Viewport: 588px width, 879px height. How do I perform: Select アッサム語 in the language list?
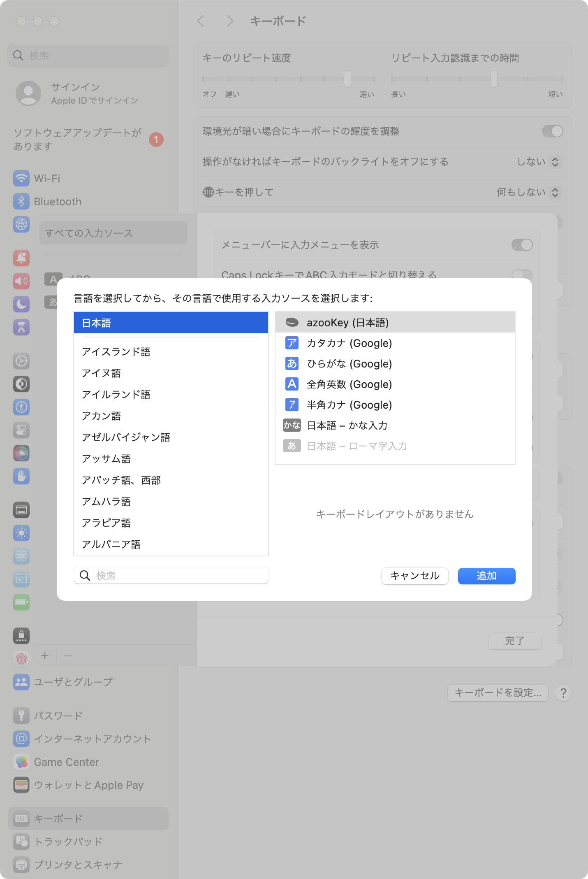[x=171, y=459]
